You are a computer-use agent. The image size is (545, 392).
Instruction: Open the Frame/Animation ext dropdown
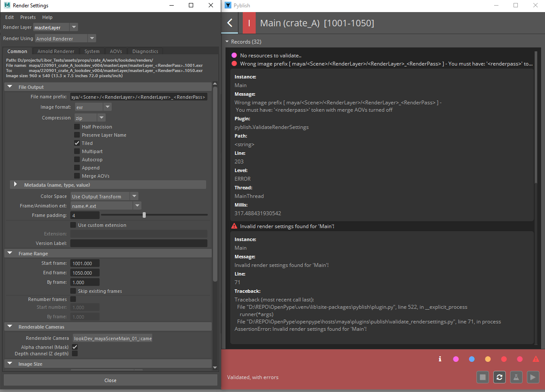coord(106,206)
